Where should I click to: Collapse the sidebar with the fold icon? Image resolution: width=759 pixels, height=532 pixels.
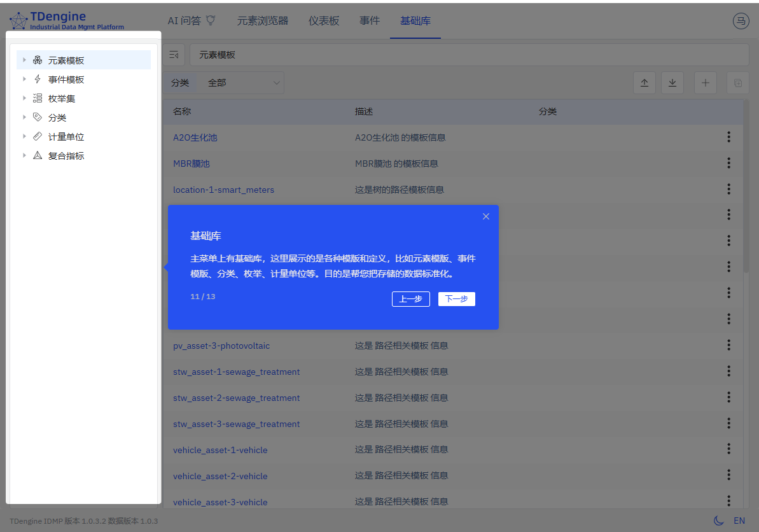pyautogui.click(x=174, y=55)
